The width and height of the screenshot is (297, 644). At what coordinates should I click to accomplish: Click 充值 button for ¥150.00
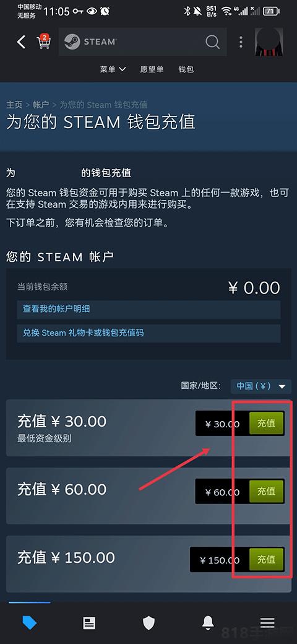click(267, 559)
